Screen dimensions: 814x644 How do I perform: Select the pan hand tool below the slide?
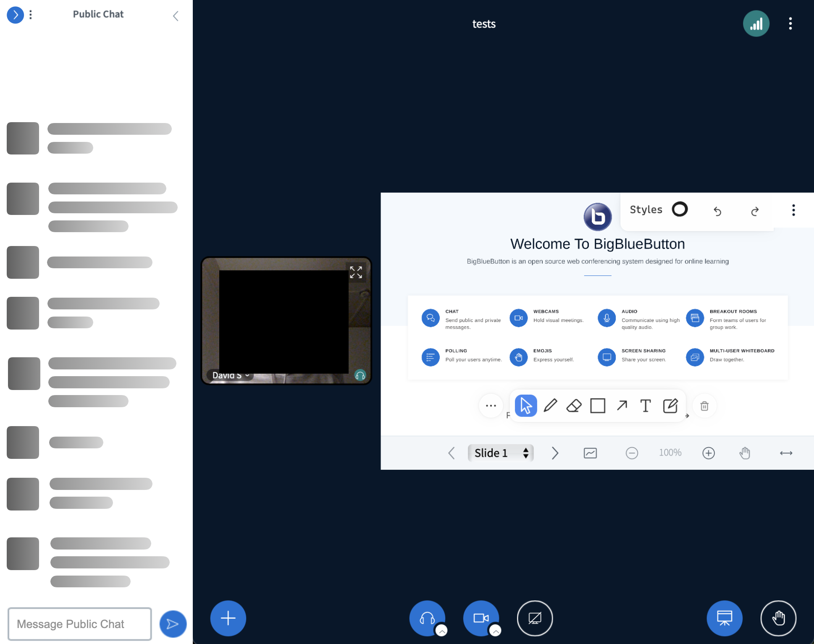coord(744,453)
